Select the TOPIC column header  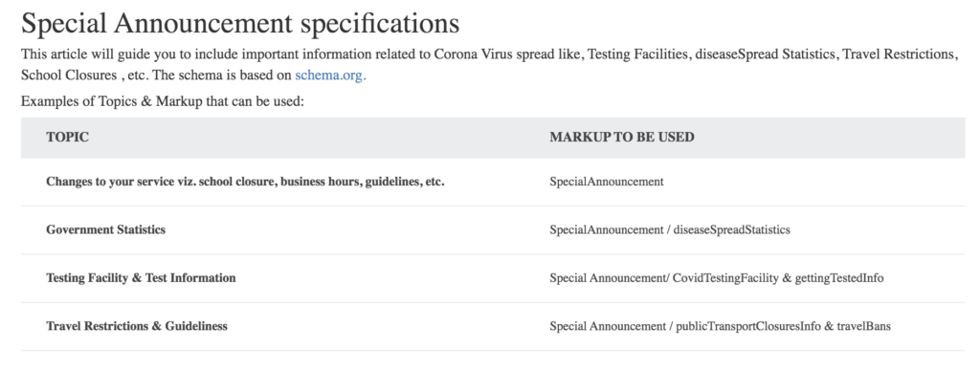[68, 138]
